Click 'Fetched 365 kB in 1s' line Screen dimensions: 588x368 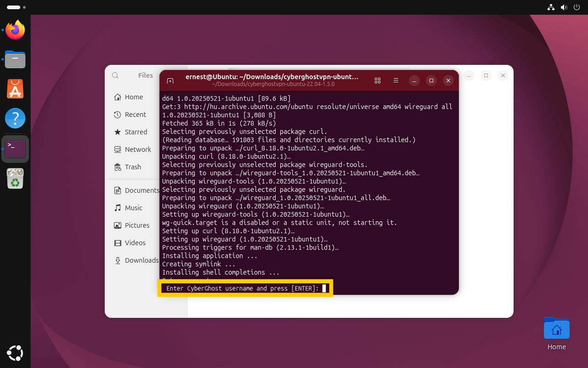coord(219,123)
